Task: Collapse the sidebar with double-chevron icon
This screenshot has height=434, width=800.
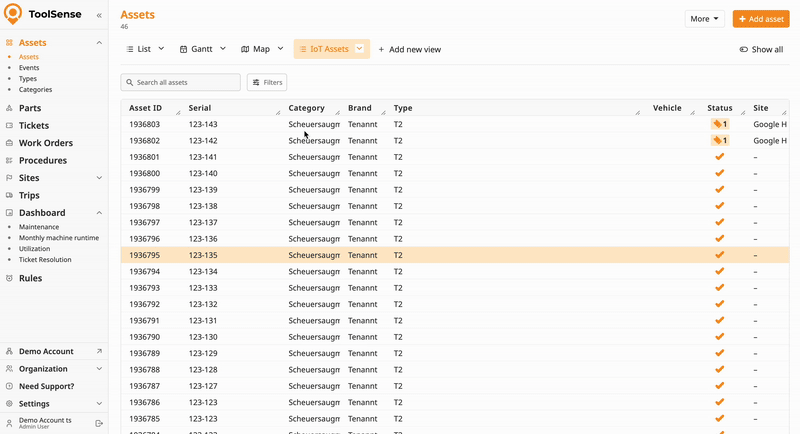Action: tap(99, 15)
